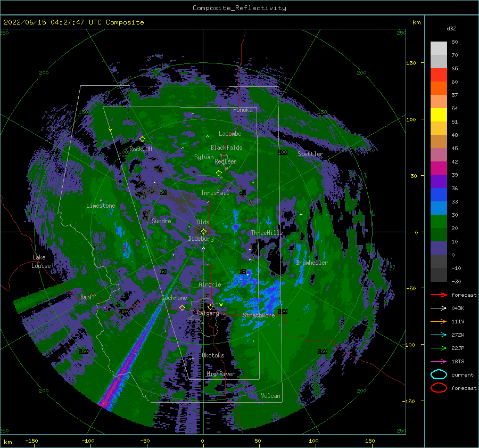This screenshot has height=448, width=479.
Task: Click the Limestone label
Action: click(101, 206)
